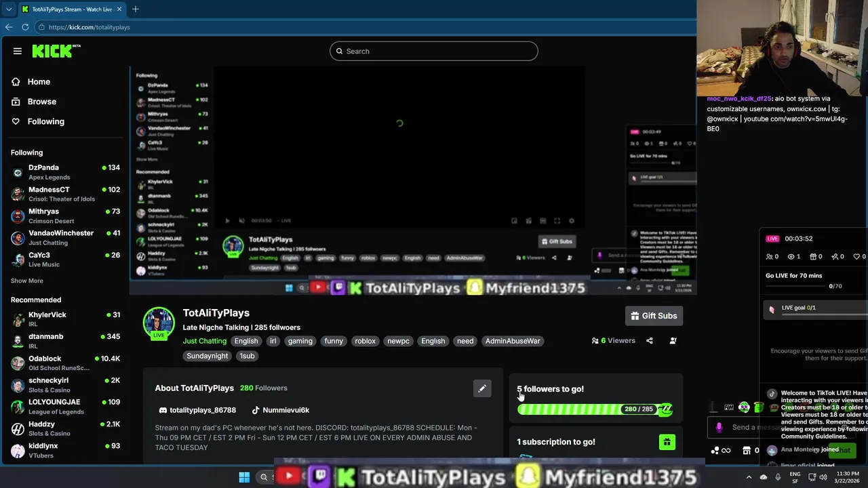Open the clock showing 11:30 PM
The width and height of the screenshot is (868, 488).
coord(848,477)
